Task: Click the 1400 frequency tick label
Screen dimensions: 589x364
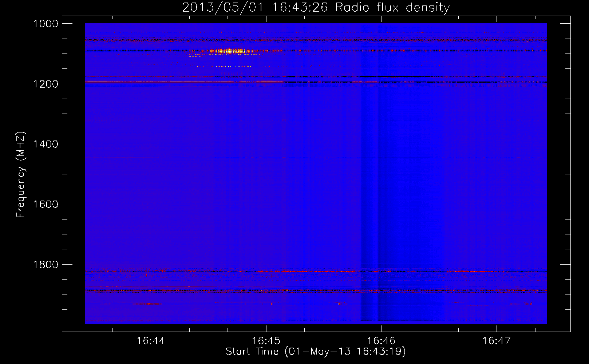Action: pos(46,144)
